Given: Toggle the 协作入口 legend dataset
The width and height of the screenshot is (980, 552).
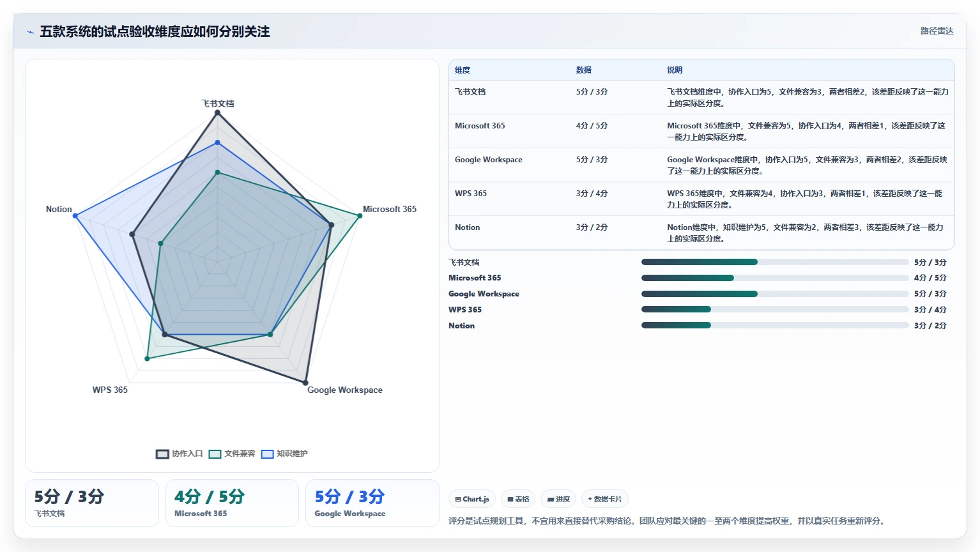Looking at the screenshot, I should click(x=180, y=454).
